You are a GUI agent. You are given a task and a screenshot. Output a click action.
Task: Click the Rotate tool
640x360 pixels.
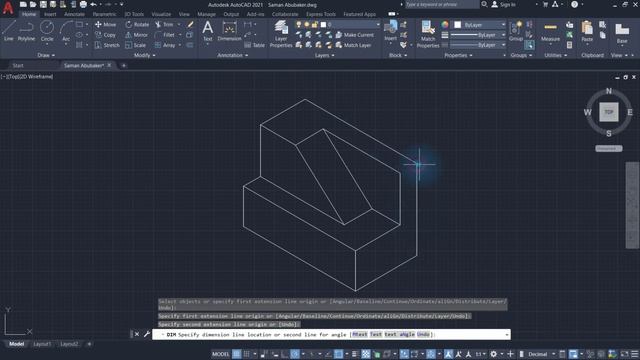(137, 24)
